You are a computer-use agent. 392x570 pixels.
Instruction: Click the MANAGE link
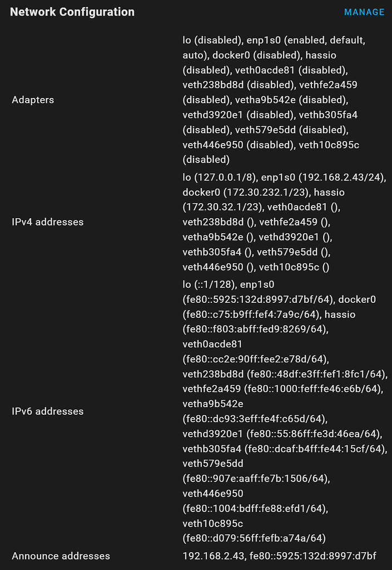364,12
